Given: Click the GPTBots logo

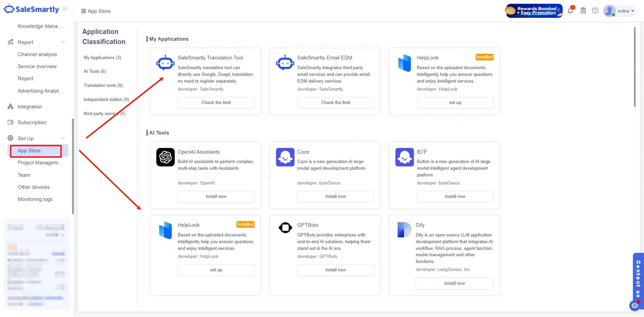Looking at the screenshot, I should [x=285, y=228].
